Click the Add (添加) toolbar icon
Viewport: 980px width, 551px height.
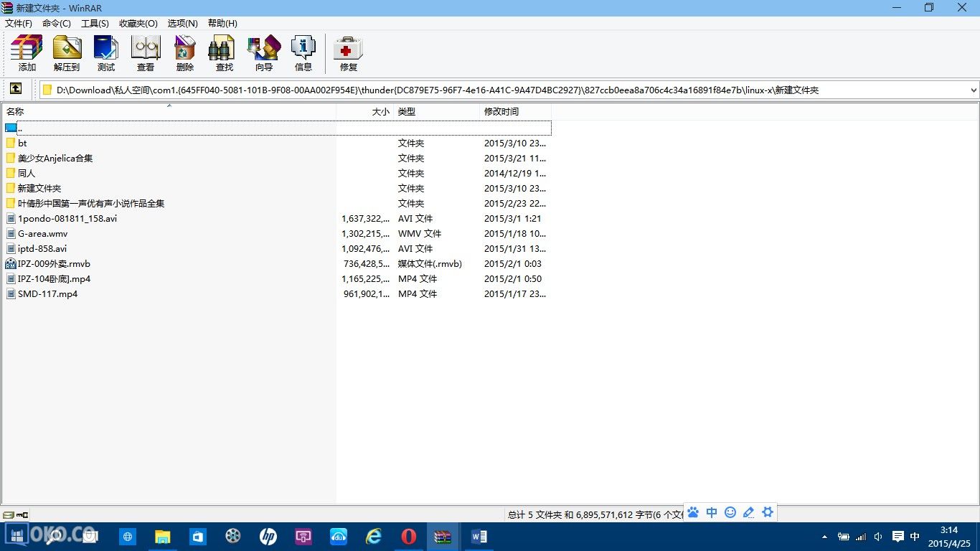pos(27,53)
